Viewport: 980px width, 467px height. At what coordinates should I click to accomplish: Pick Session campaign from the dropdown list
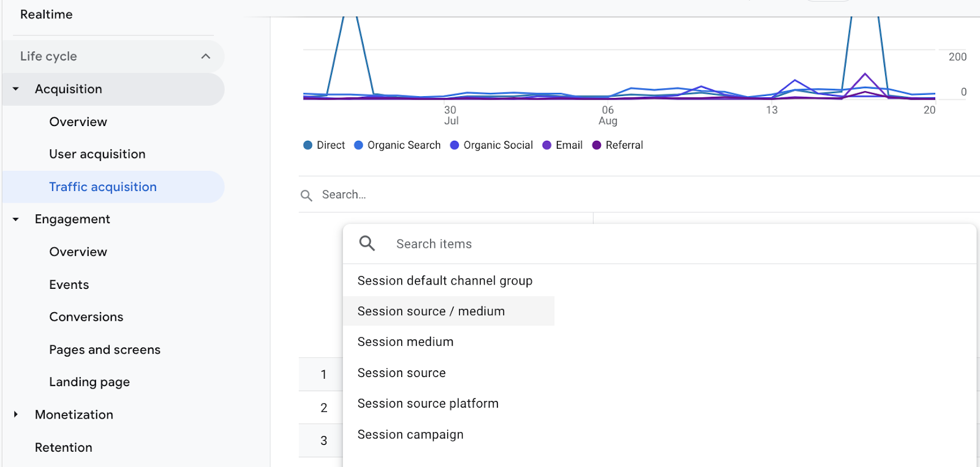(x=410, y=434)
